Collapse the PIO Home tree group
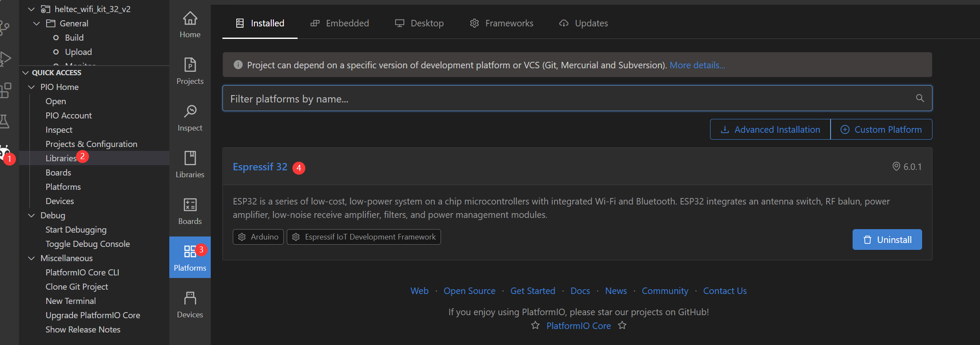Screen dimensions: 980x345 [31, 87]
